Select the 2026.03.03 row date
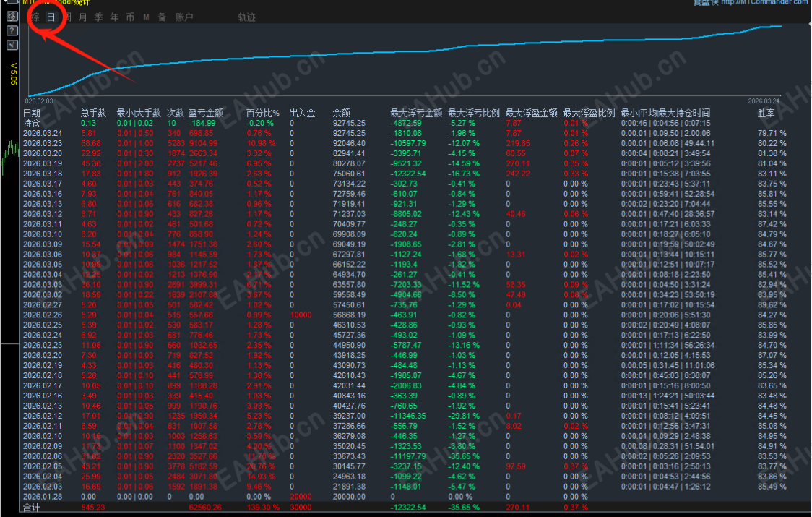The height and width of the screenshot is (517, 812). (43, 285)
